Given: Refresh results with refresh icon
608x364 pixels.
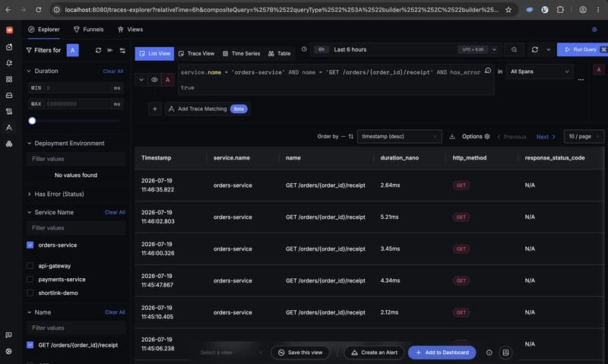Looking at the screenshot, I should point(535,49).
